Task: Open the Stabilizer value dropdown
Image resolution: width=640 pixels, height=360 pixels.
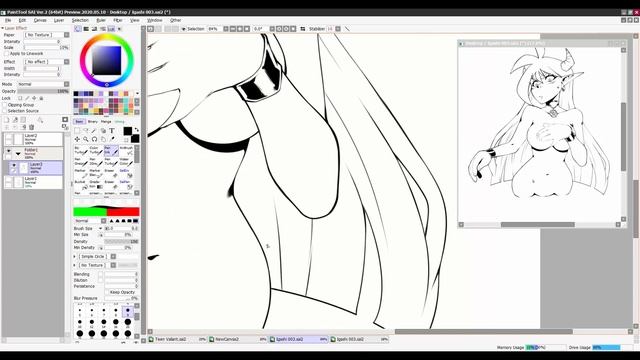Action: click(x=338, y=29)
